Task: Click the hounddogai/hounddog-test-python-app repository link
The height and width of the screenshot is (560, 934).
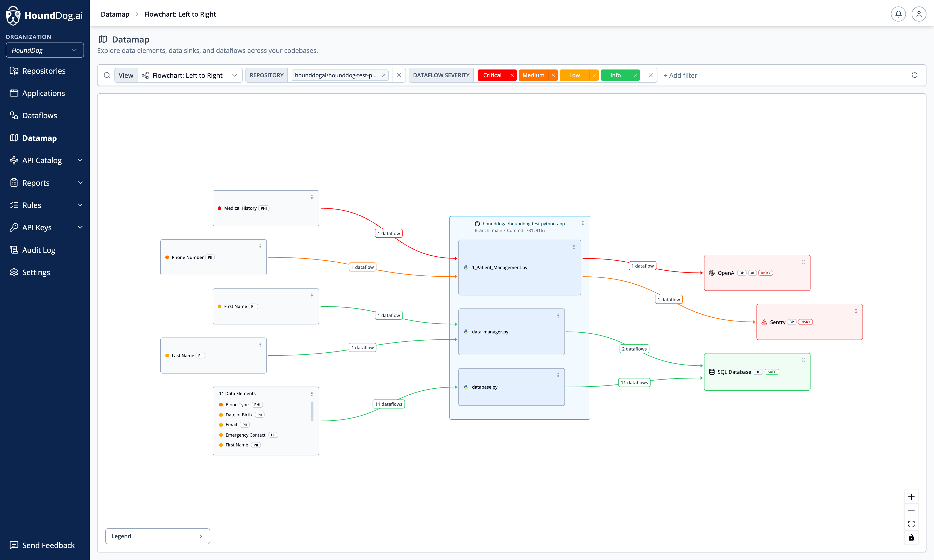Action: (x=523, y=223)
